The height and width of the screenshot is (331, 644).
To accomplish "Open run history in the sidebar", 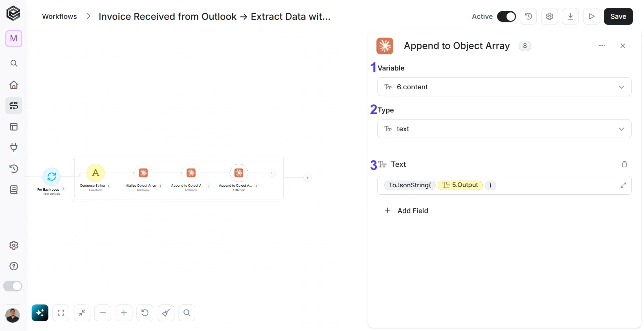I will point(14,169).
